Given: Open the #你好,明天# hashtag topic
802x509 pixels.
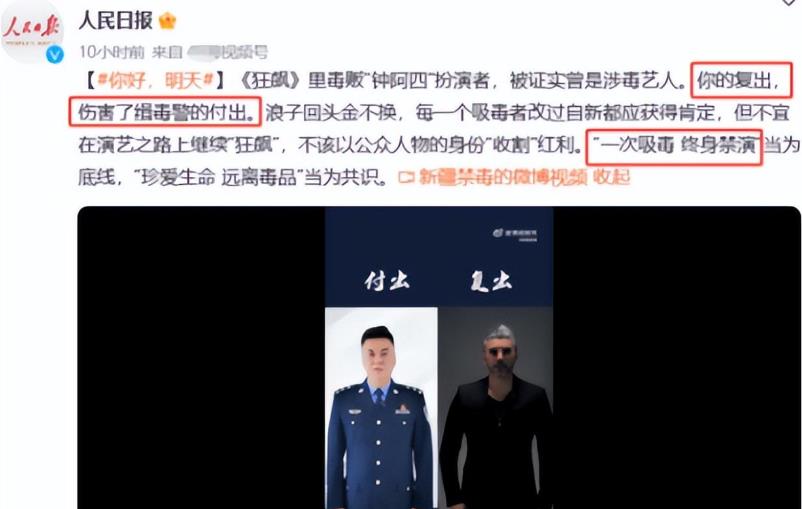Looking at the screenshot, I should (x=155, y=80).
